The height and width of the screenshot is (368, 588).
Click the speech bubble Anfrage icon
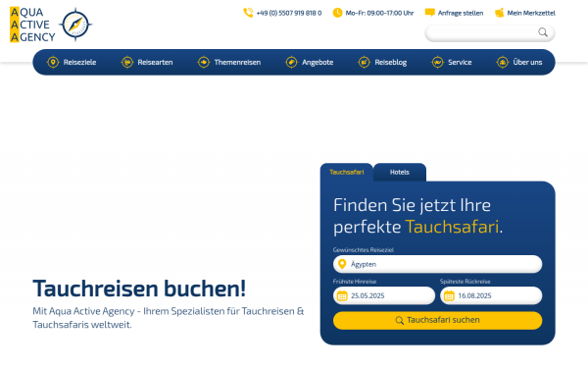pos(430,13)
